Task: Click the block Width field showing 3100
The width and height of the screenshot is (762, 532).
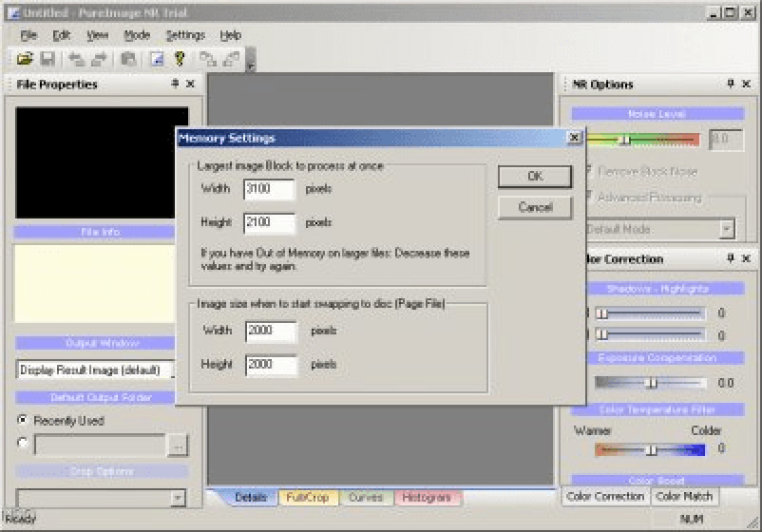Action: tap(269, 189)
